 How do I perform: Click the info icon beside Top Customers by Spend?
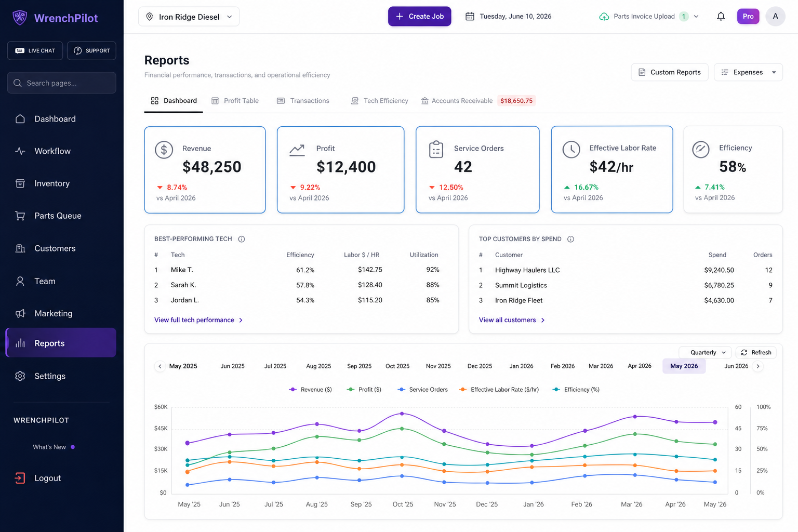570,239
